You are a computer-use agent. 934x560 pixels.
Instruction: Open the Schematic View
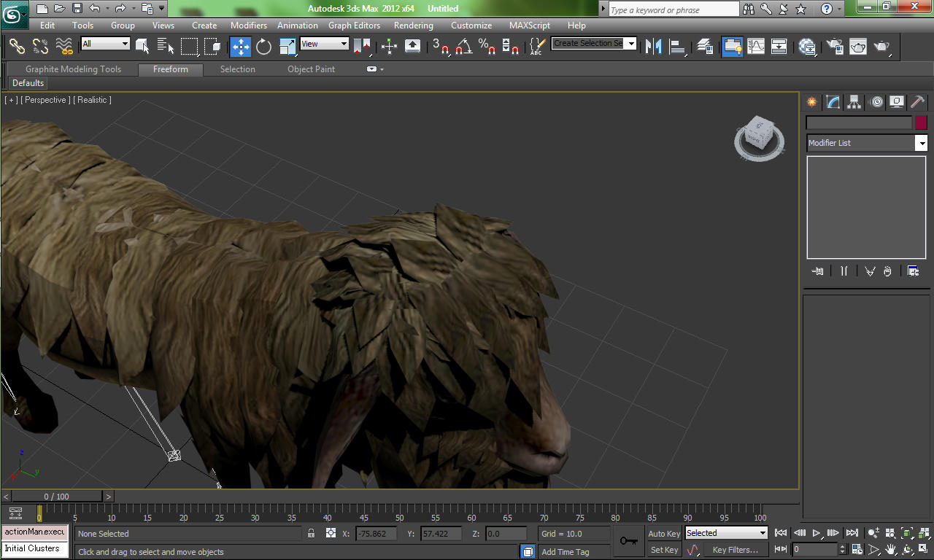coord(779,46)
